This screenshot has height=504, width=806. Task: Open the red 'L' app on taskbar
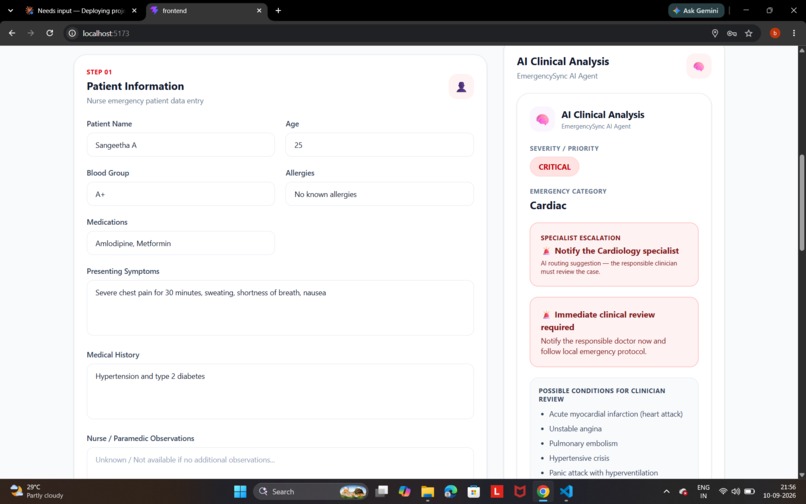point(497,491)
